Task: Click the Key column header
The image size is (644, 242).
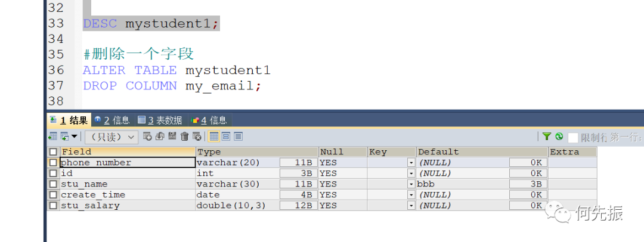Action: pos(392,152)
